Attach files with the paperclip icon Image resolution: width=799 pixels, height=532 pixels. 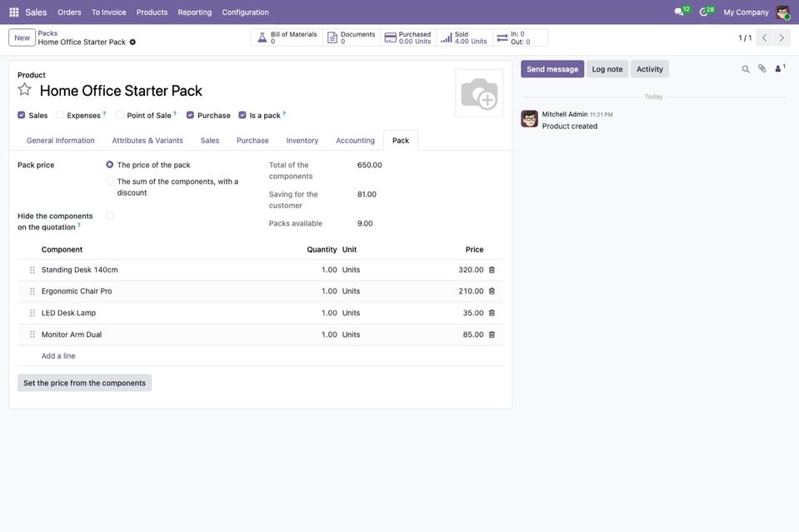[x=762, y=69]
